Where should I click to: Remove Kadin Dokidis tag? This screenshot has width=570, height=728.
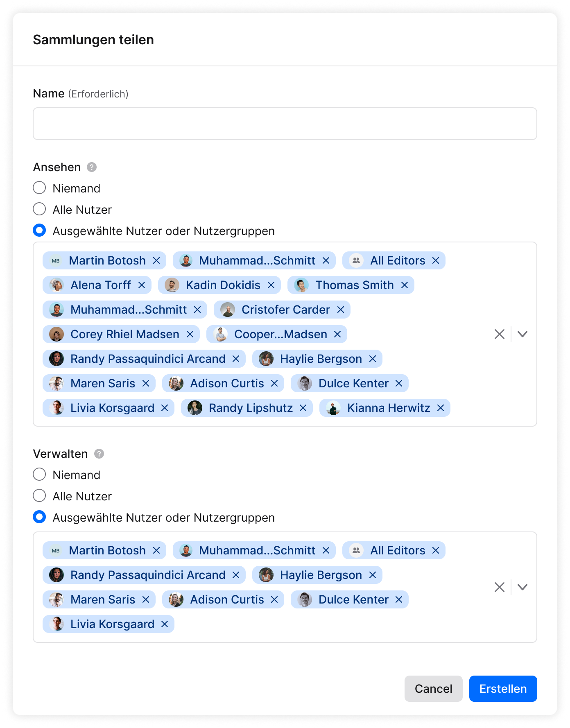tap(271, 285)
